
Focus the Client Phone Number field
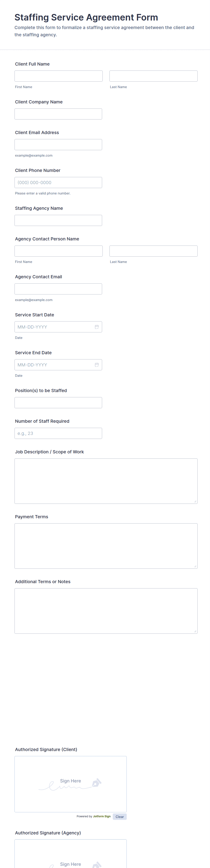(58, 182)
